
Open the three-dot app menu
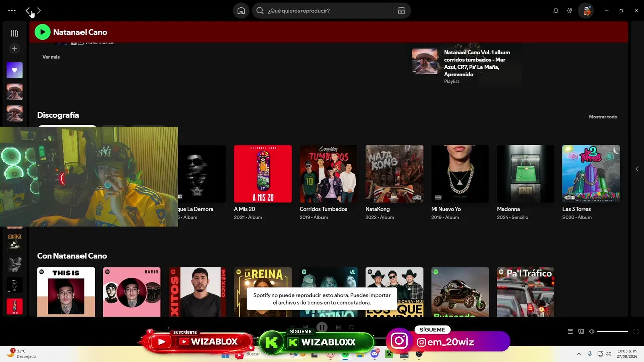point(12,10)
